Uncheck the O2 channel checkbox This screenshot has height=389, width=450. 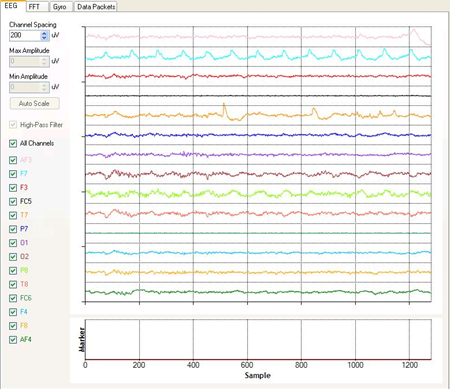tap(13, 257)
